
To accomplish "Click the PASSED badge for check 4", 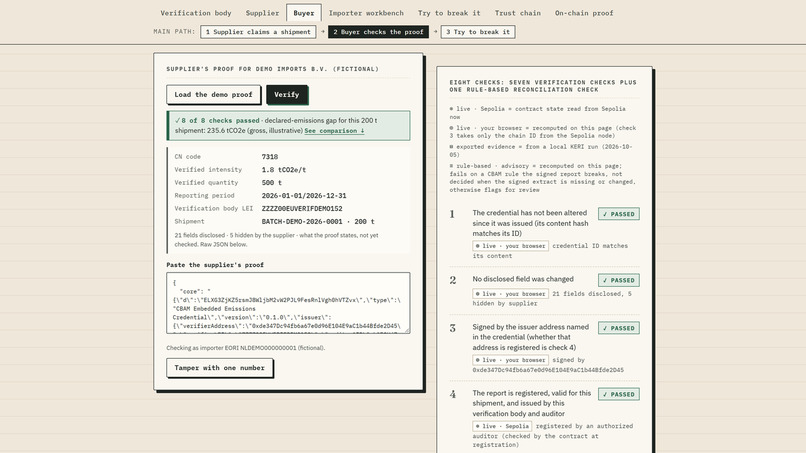I will click(619, 394).
